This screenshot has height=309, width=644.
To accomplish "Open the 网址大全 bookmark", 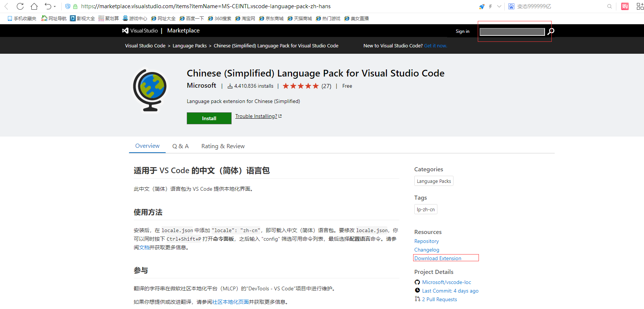I will click(163, 18).
